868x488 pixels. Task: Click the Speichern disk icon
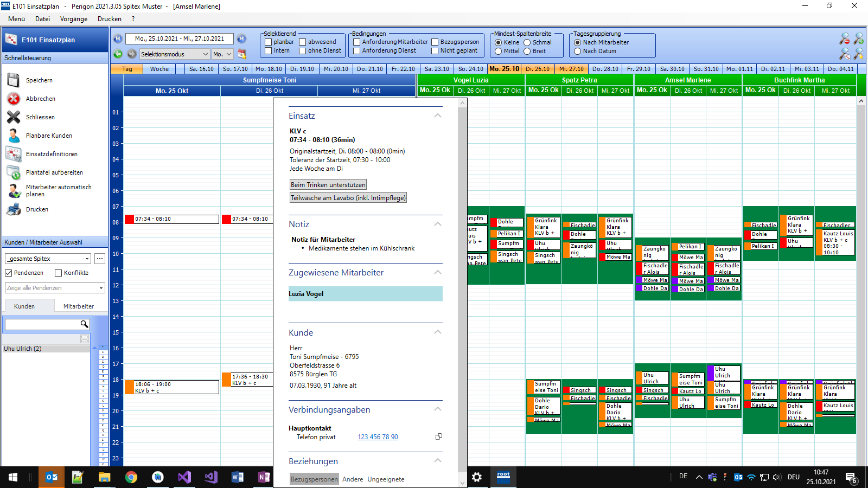(x=14, y=80)
